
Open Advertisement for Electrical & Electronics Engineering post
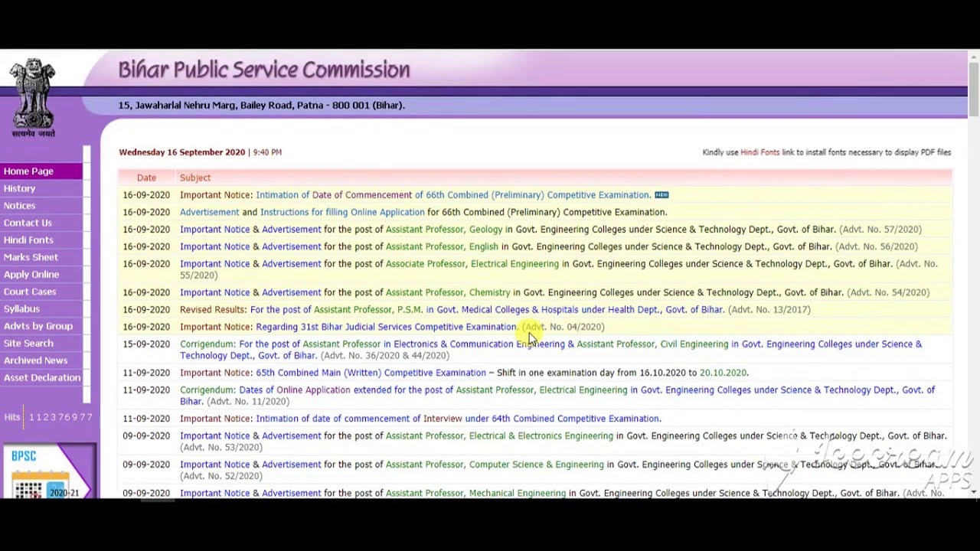pyautogui.click(x=292, y=436)
